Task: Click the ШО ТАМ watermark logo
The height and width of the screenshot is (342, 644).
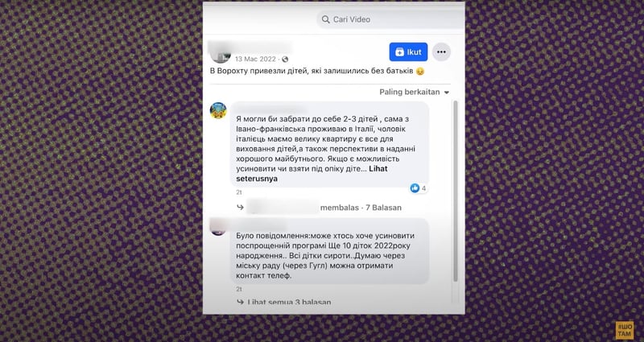Action: (x=624, y=331)
